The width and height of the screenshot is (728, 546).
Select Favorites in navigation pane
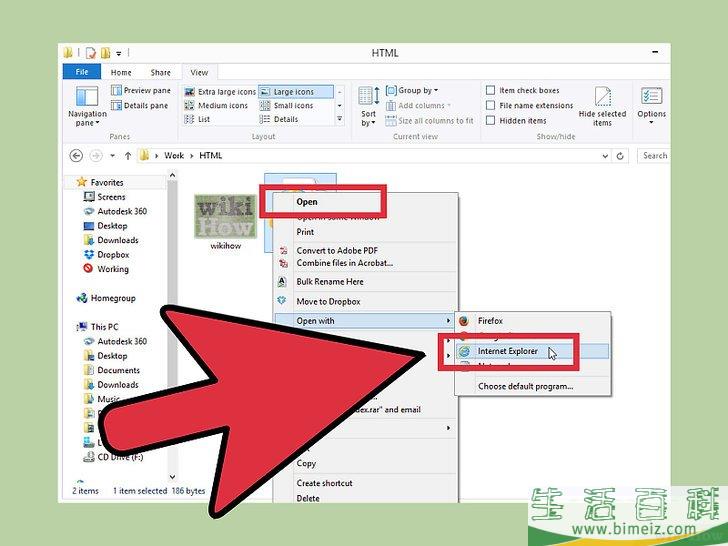[107, 182]
